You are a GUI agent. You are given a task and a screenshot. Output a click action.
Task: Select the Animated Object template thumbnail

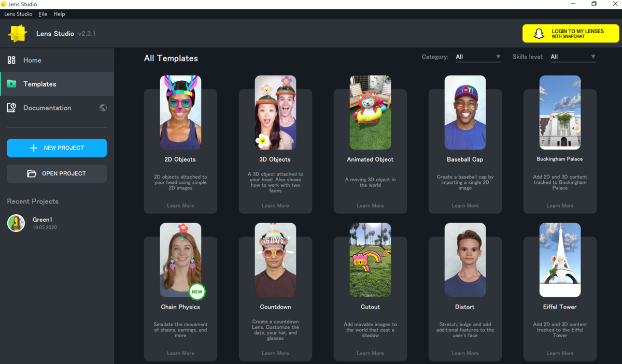coord(370,112)
